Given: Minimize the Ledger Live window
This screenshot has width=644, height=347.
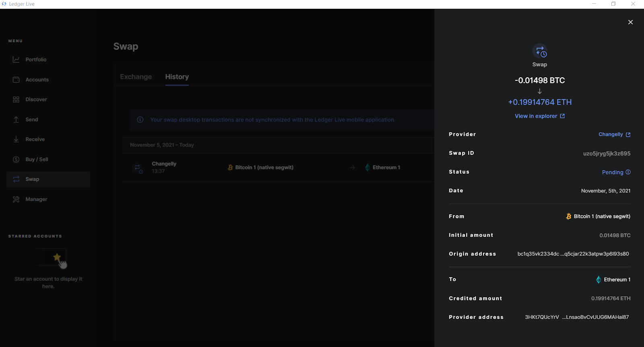Looking at the screenshot, I should [x=594, y=4].
